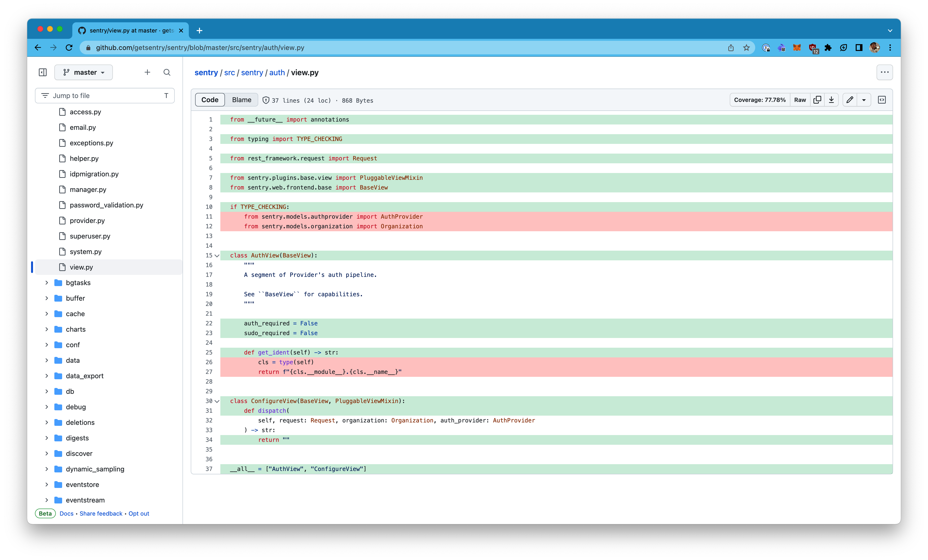Download the raw file
The height and width of the screenshot is (560, 928).
pyautogui.click(x=831, y=100)
